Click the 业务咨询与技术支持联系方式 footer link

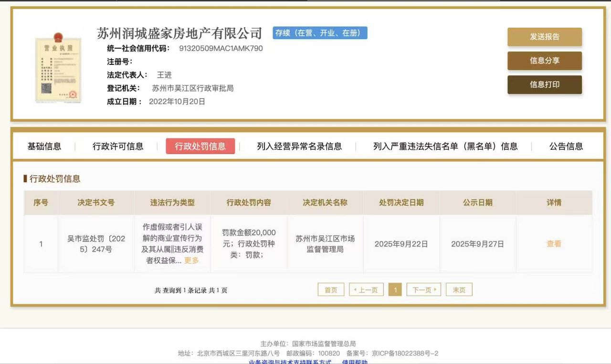(290, 362)
